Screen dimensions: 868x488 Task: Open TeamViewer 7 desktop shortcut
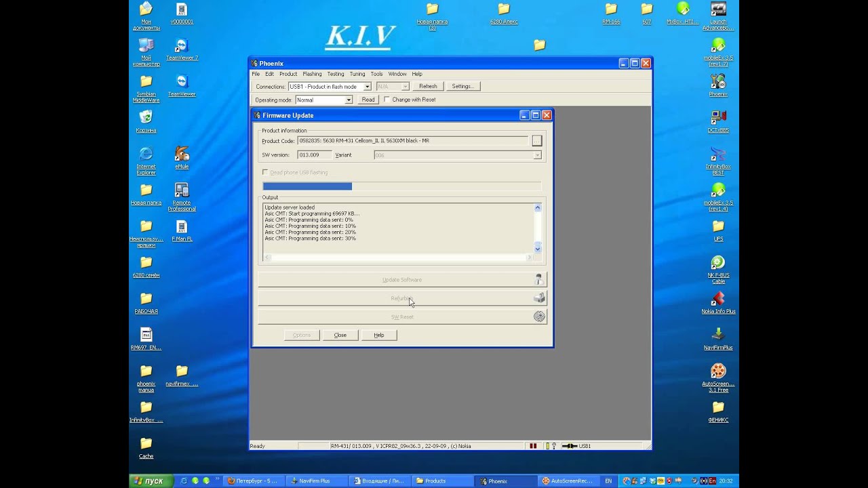tap(182, 49)
